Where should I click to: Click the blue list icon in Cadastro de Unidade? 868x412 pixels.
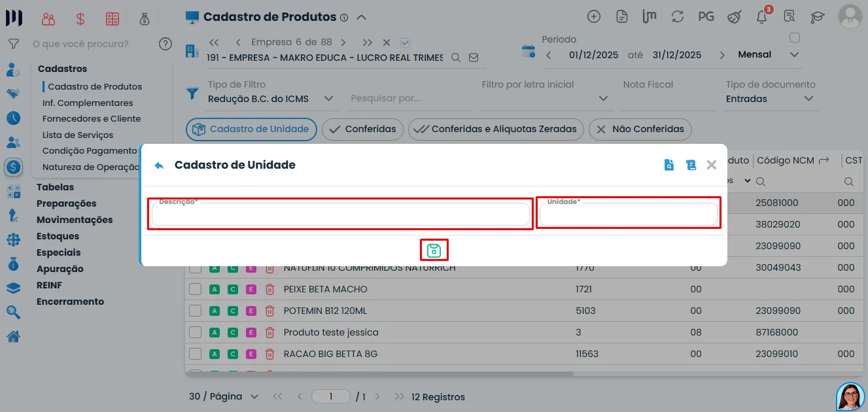click(691, 165)
